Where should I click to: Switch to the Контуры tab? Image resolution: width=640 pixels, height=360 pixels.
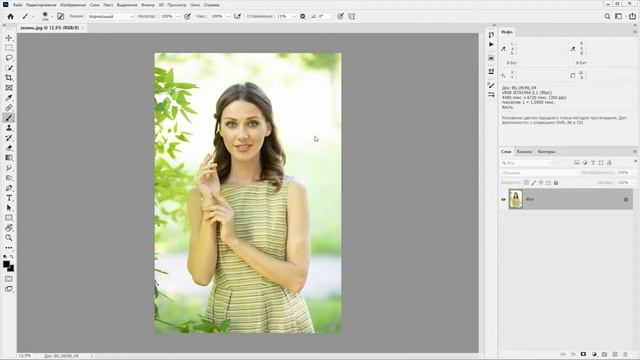(546, 151)
